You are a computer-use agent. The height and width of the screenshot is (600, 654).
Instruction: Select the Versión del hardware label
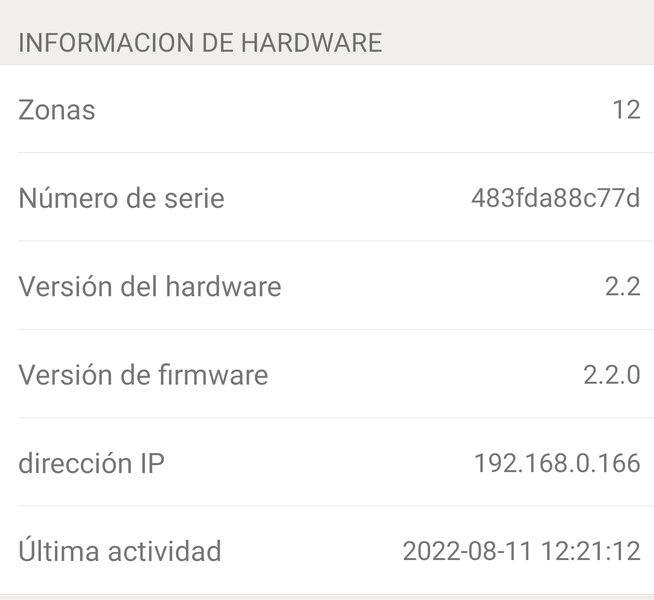click(150, 286)
